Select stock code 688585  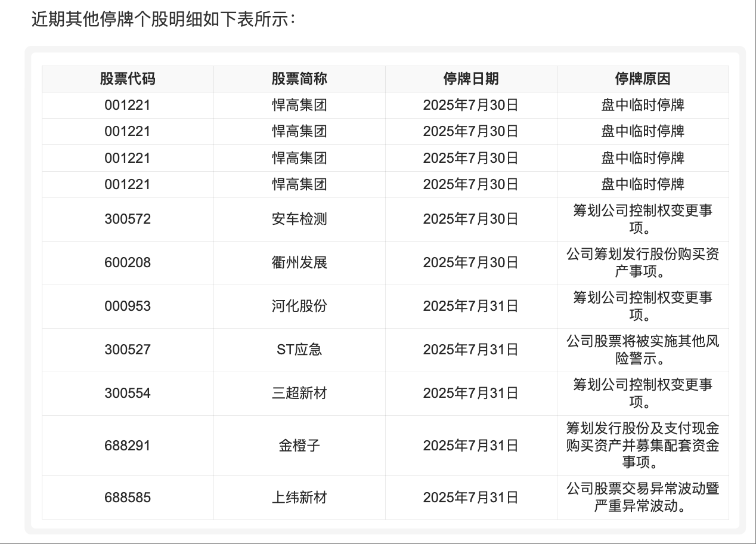[x=128, y=497]
